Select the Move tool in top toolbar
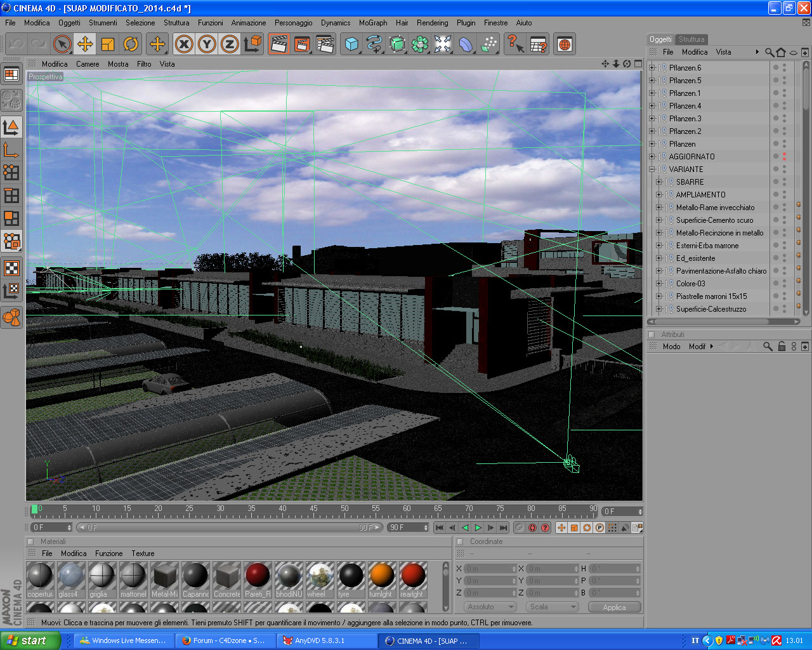 84,44
